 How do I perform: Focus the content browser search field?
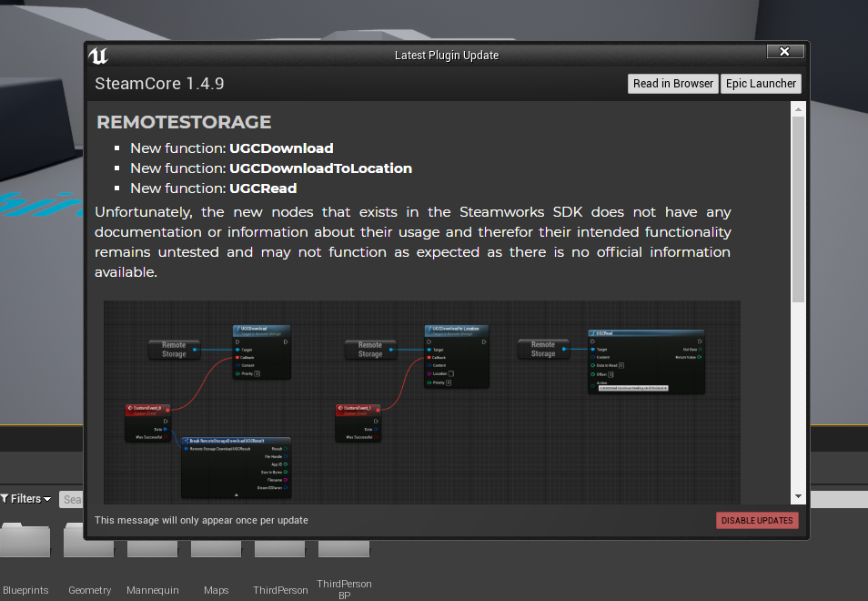click(x=71, y=499)
